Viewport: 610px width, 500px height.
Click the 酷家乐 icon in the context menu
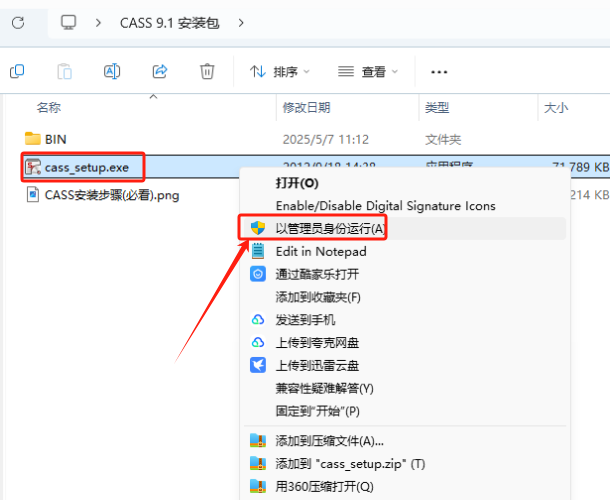pyautogui.click(x=258, y=274)
